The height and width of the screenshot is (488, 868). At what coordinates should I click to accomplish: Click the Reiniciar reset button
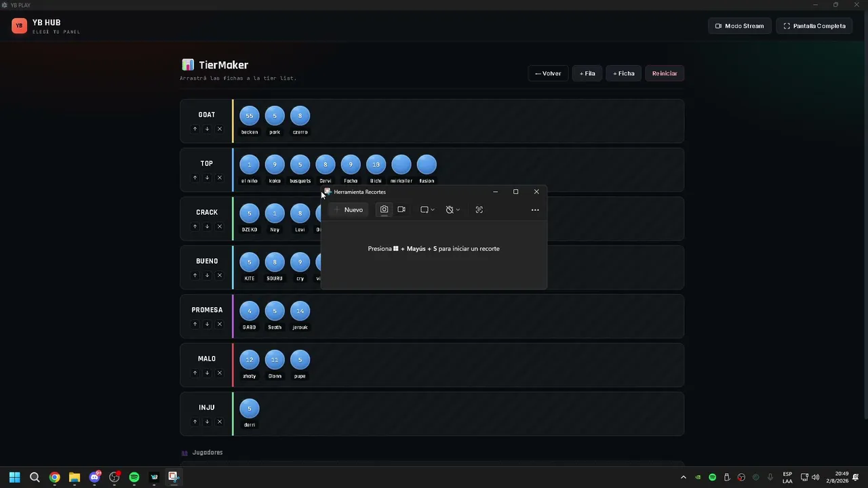pyautogui.click(x=665, y=73)
